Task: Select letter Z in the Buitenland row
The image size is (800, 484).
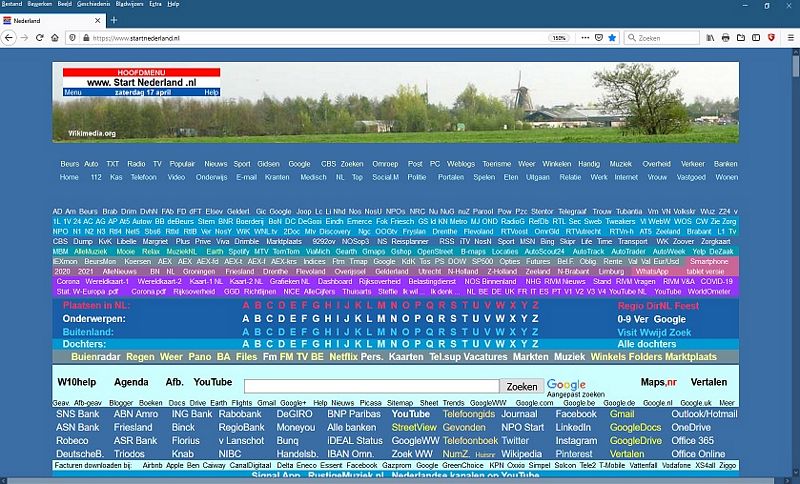Action: [x=535, y=332]
